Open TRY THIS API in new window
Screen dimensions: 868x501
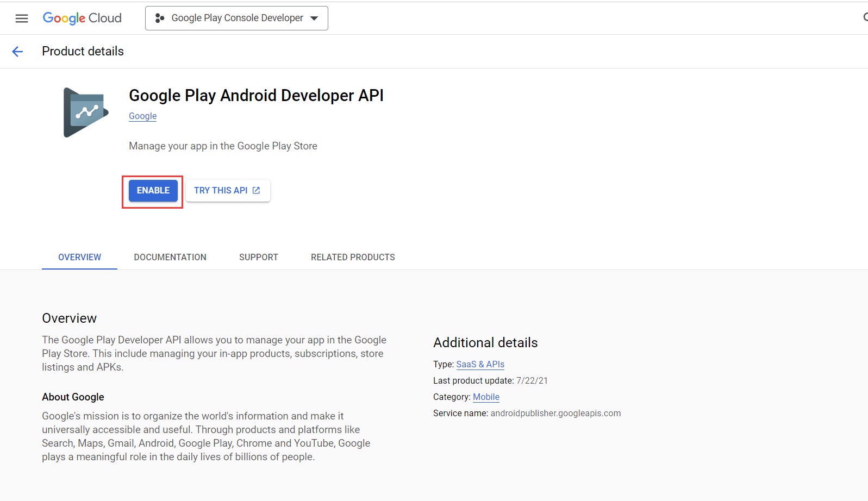pyautogui.click(x=227, y=191)
